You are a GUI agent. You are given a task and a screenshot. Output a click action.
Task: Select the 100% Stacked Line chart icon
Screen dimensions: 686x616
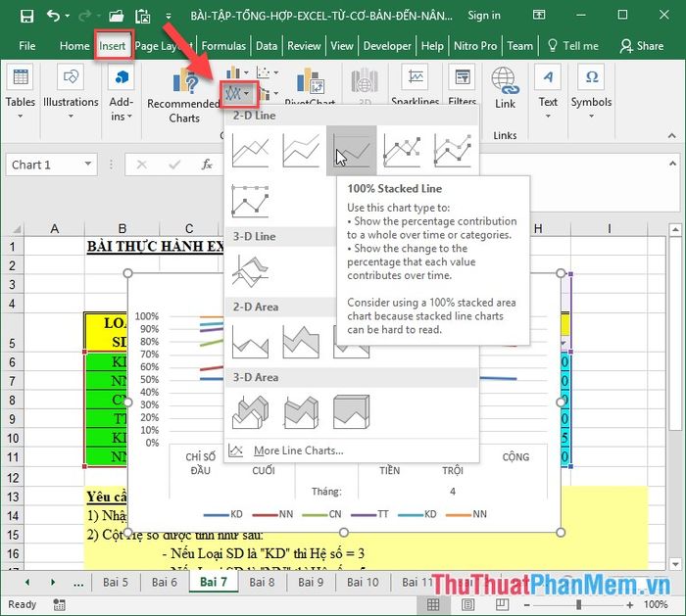351,151
